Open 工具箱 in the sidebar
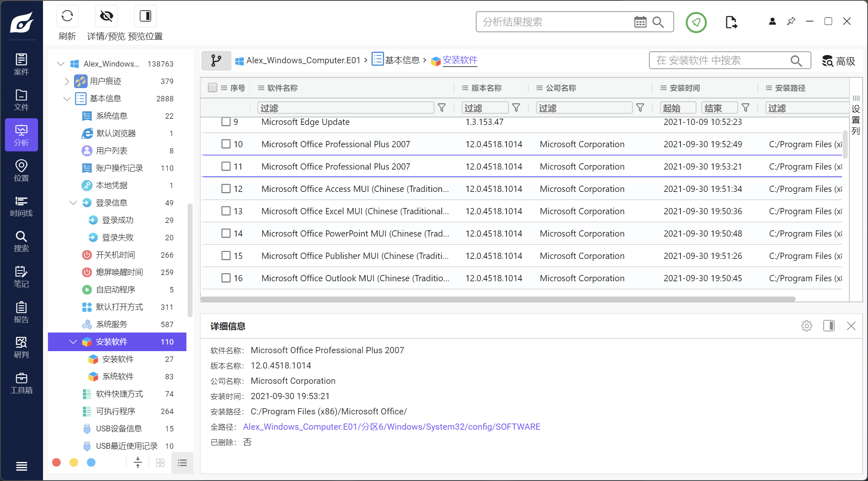 [21, 383]
